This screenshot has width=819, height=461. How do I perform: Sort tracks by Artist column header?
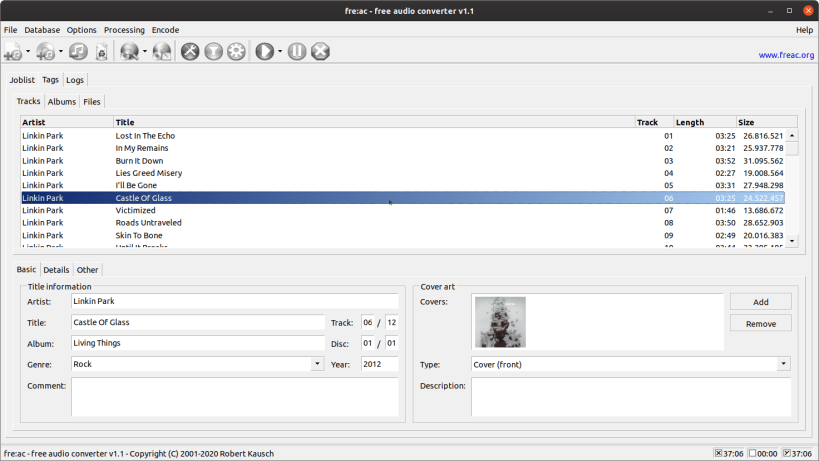[67, 122]
